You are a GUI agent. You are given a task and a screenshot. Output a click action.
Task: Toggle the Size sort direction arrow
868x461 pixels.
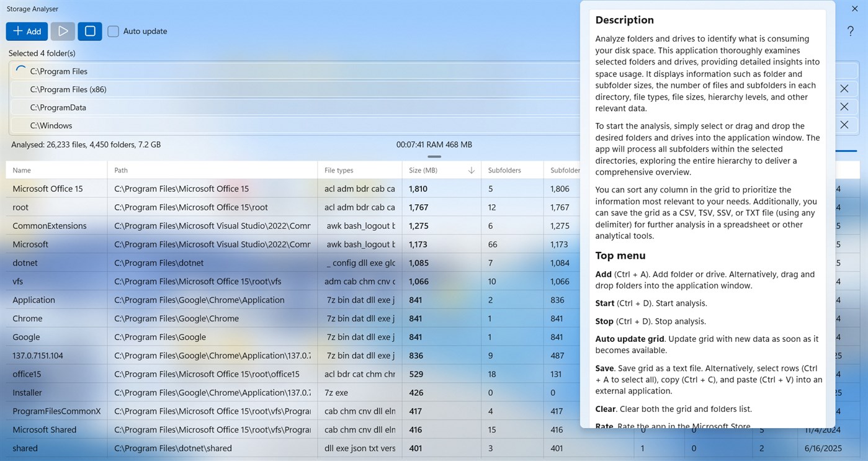click(471, 169)
